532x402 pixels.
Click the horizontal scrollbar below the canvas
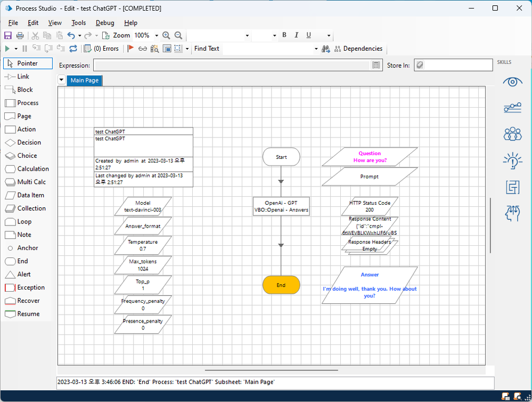pos(271,370)
